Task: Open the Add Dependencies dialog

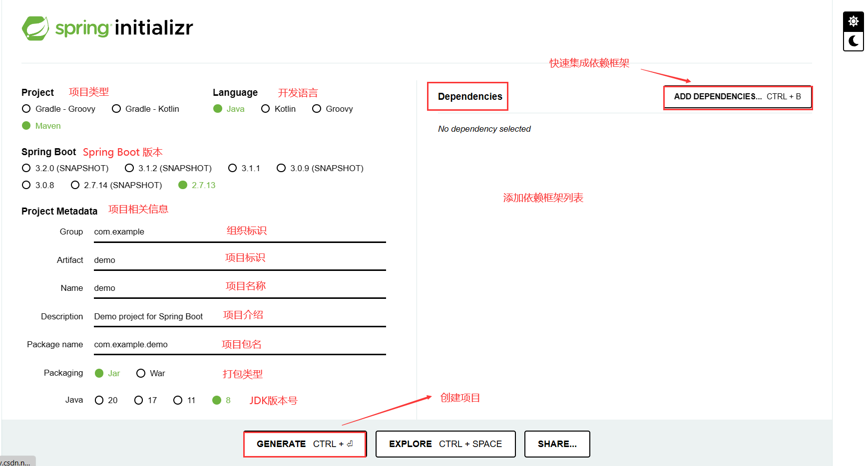Action: point(738,97)
